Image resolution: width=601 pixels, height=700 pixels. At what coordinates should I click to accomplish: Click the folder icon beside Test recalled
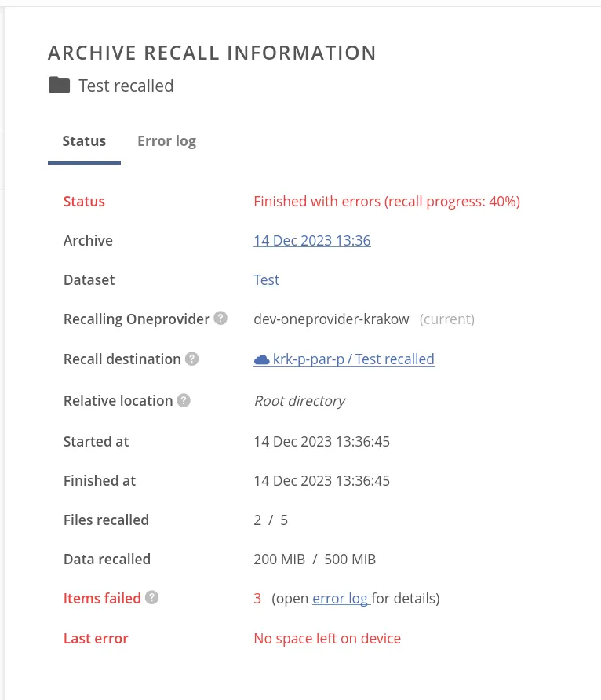[60, 86]
